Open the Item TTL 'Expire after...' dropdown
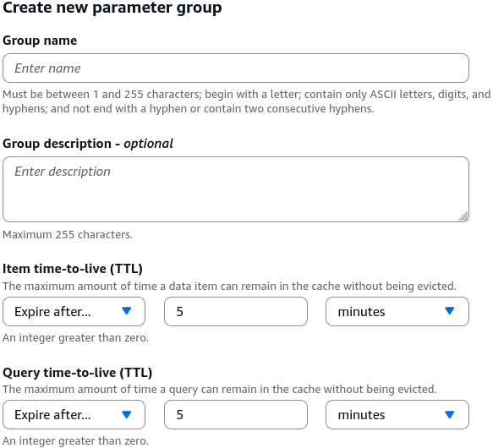Image resolution: width=493 pixels, height=448 pixels. coord(74,312)
